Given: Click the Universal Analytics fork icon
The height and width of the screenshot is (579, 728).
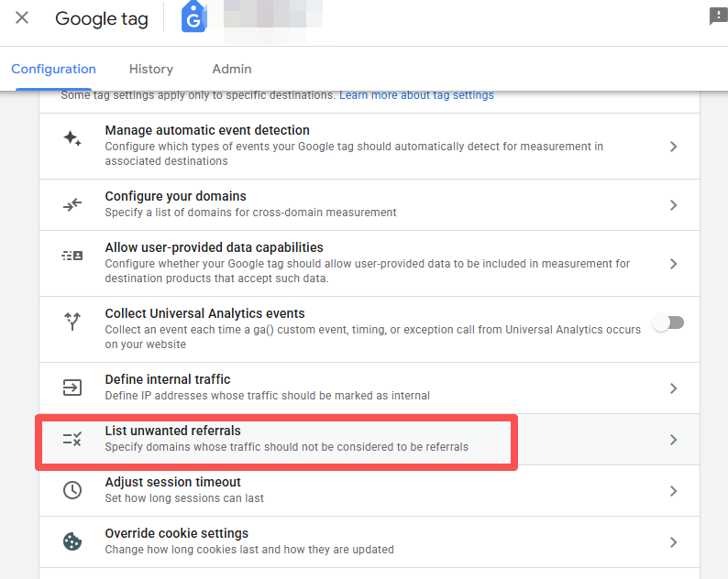Looking at the screenshot, I should (72, 322).
